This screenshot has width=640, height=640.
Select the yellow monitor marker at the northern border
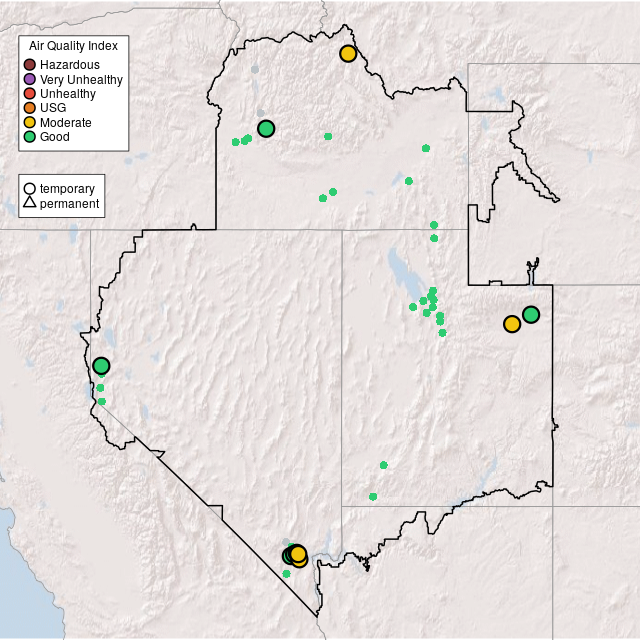348,54
